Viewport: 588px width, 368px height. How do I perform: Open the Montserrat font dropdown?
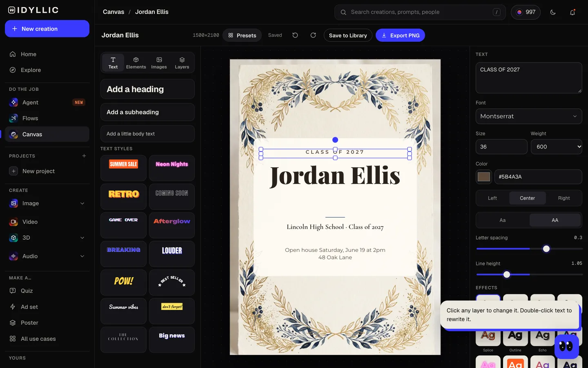tap(529, 116)
